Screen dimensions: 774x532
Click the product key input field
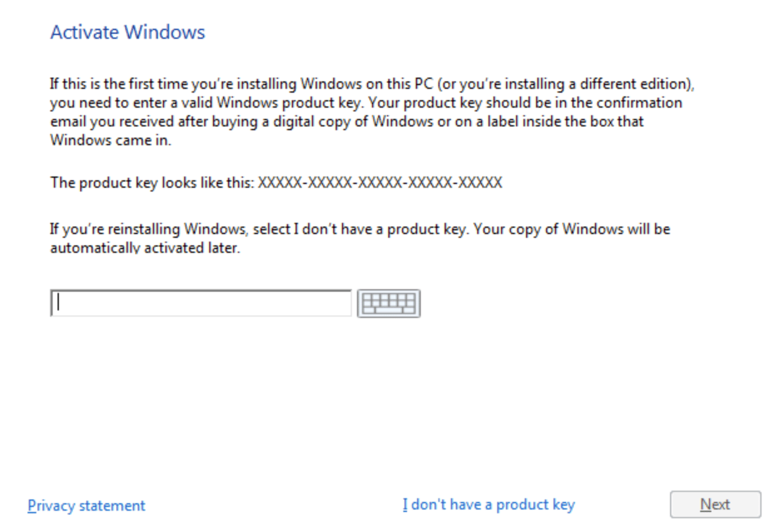coord(200,304)
